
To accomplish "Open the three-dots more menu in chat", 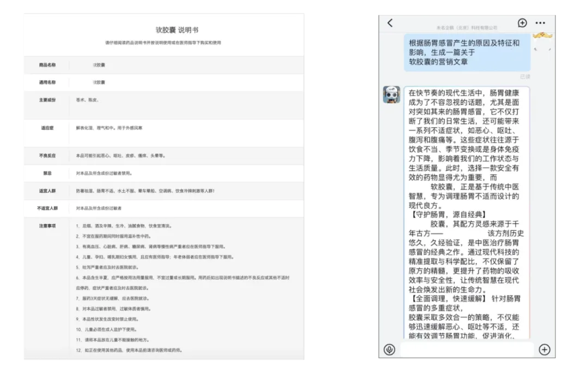I will (540, 23).
